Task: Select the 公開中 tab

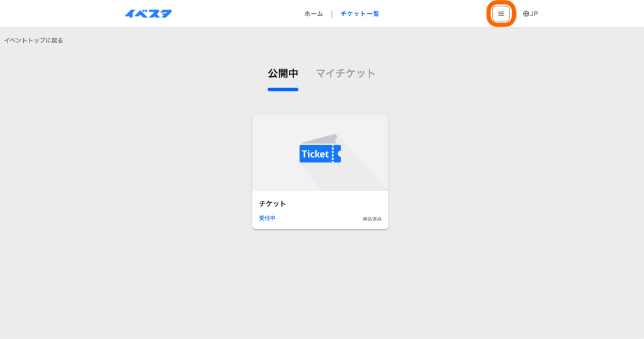Action: tap(283, 73)
